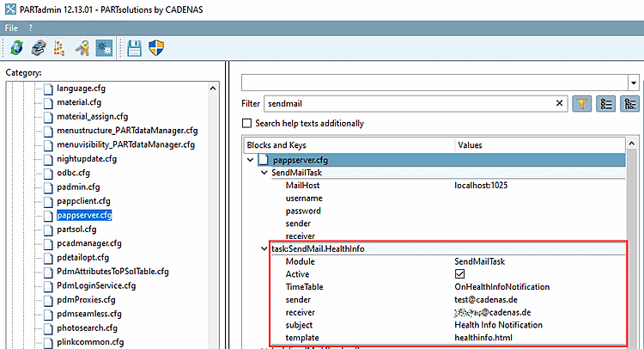Image resolution: width=644 pixels, height=349 pixels.
Task: Click the Module key row
Action: click(301, 261)
